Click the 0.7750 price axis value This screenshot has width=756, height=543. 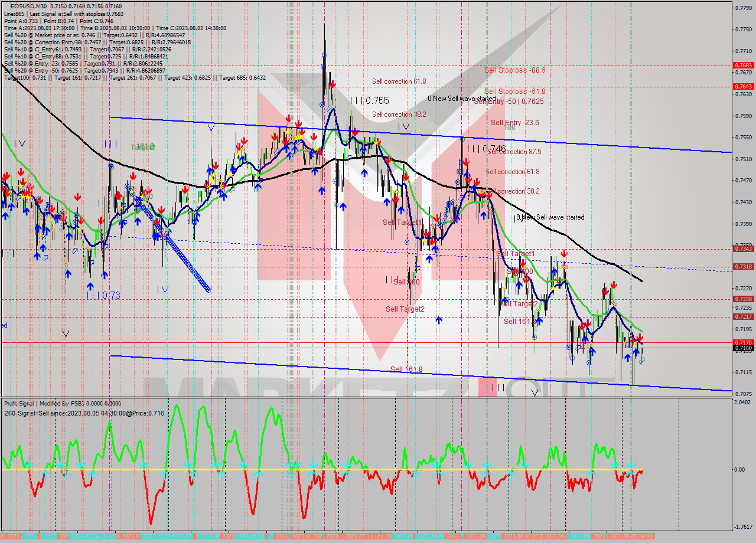pos(742,29)
